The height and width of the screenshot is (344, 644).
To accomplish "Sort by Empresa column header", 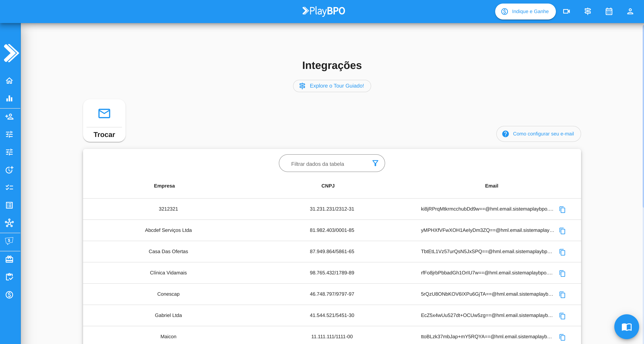I will [x=164, y=186].
